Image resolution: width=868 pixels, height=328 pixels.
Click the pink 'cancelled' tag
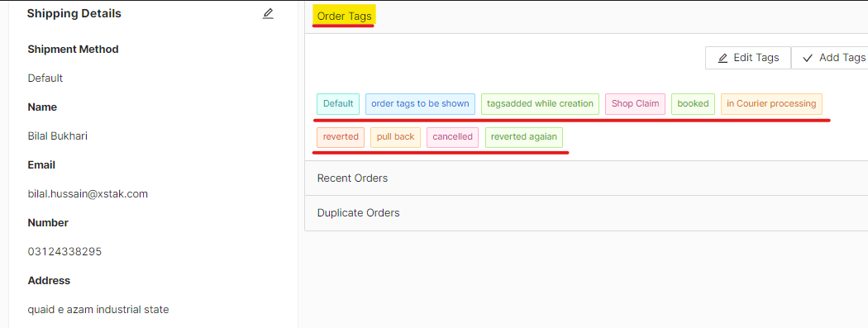(453, 137)
